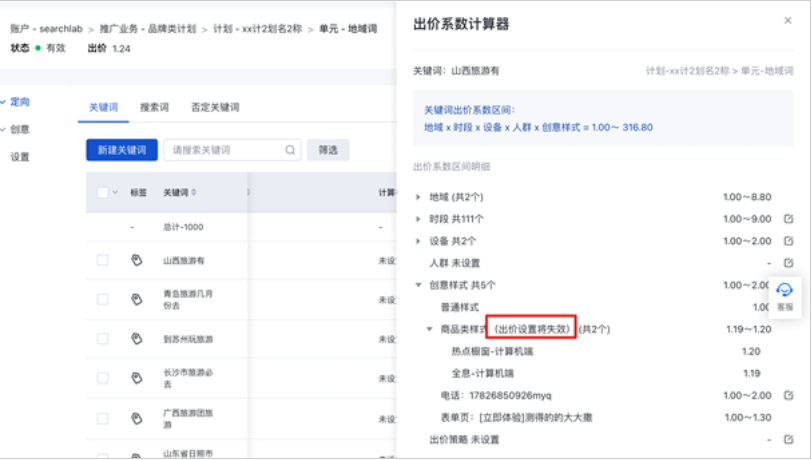
Task: Edit the 电话 coefficient row
Action: tap(788, 395)
